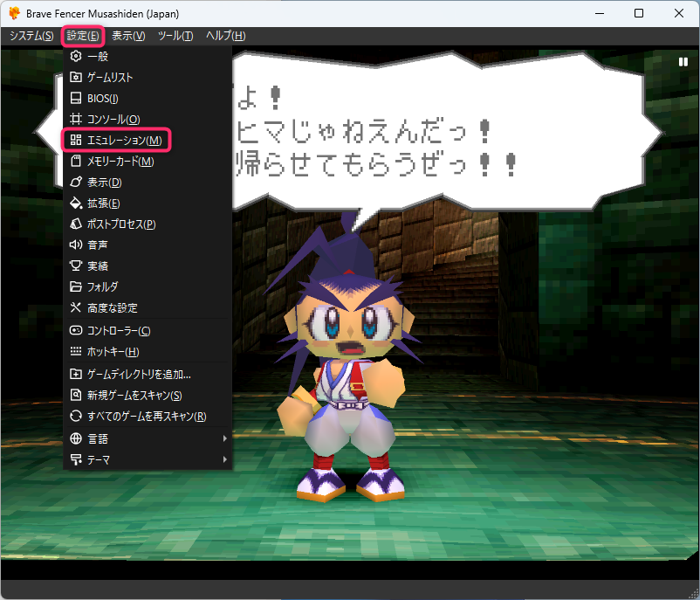Image resolution: width=700 pixels, height=600 pixels.
Task: Click the すべてのゲームを再スキャン refresh icon
Action: (x=76, y=416)
